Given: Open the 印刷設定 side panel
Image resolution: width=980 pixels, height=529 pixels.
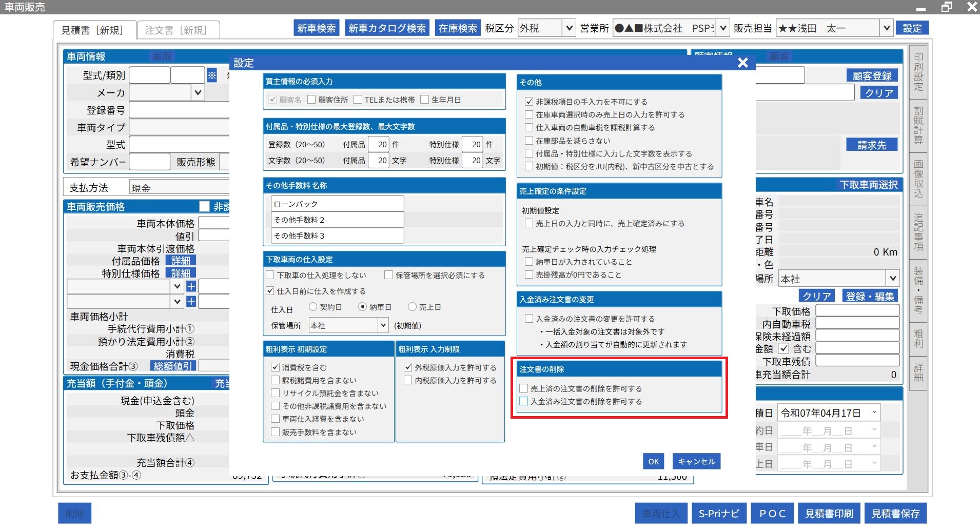Looking at the screenshot, I should point(918,72).
